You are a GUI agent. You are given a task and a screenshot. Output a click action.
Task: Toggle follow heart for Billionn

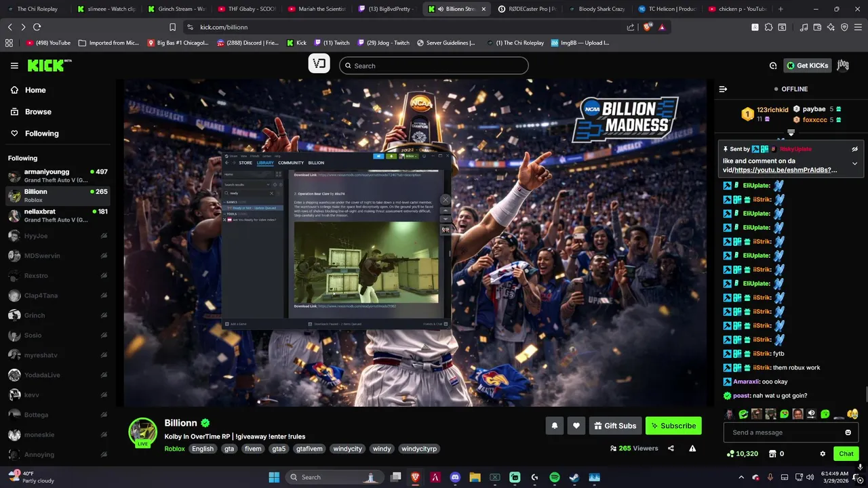pos(576,426)
